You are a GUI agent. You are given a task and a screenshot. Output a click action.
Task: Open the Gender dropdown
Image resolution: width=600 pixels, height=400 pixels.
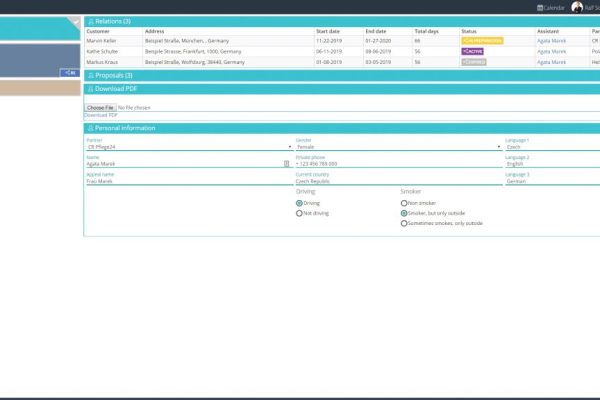coord(399,147)
